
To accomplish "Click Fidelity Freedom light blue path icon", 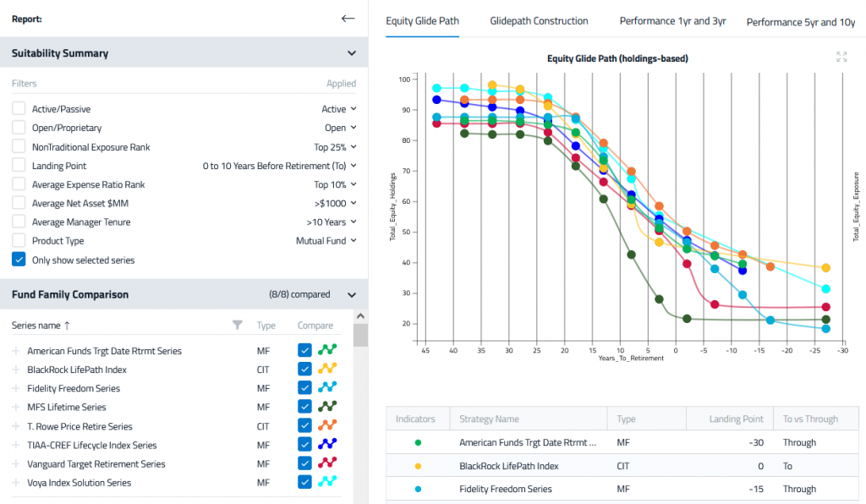I will (x=327, y=387).
